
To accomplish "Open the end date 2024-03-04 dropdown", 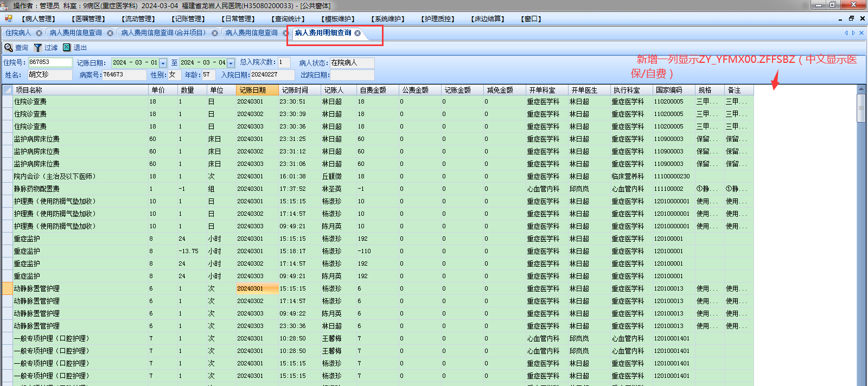I will (231, 63).
